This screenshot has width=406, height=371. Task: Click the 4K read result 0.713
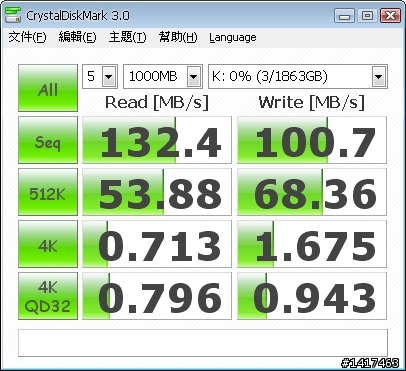click(157, 244)
